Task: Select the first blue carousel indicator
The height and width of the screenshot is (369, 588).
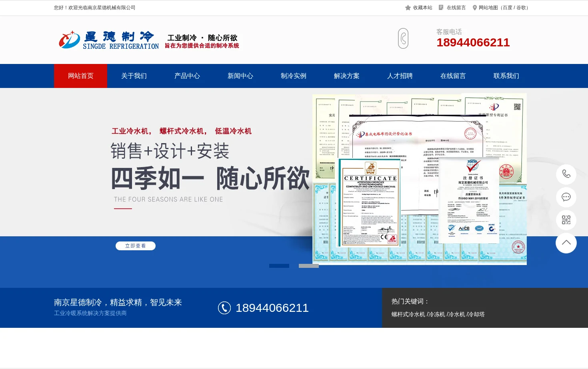Action: (x=279, y=266)
